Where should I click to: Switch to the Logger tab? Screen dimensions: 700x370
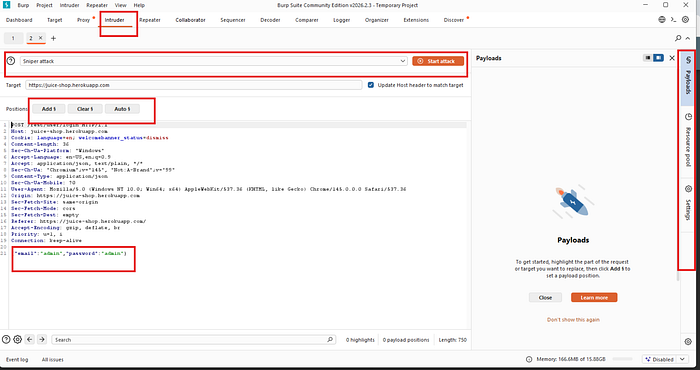(342, 20)
